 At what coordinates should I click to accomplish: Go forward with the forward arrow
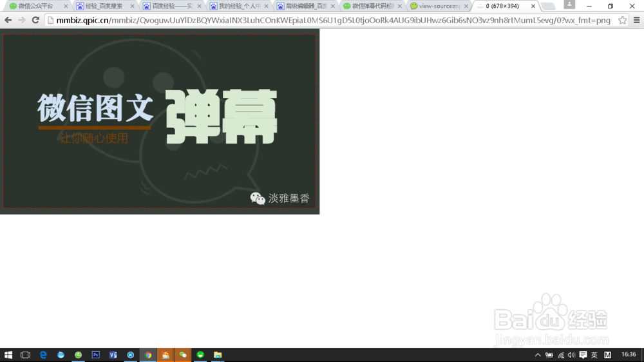tap(22, 20)
